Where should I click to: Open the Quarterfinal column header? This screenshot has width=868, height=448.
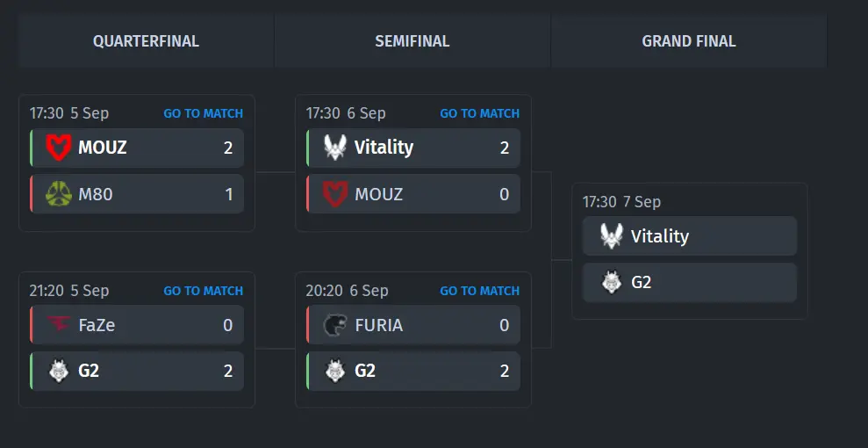(147, 41)
